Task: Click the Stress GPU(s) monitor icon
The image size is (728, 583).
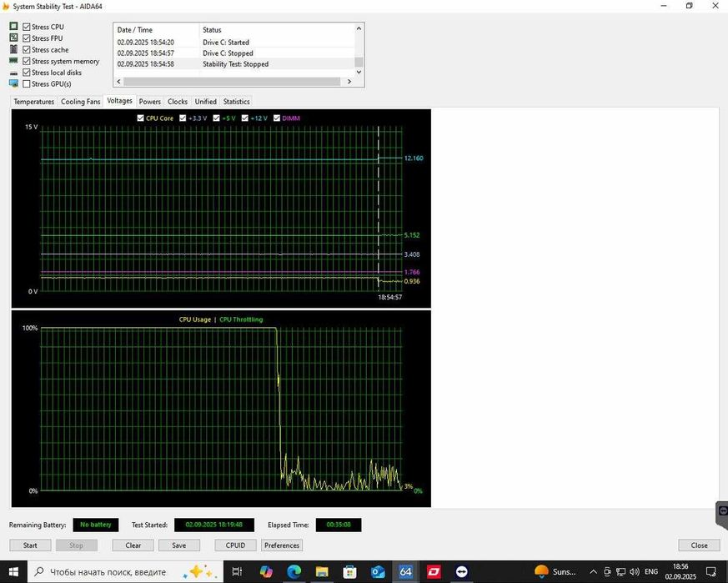Action: (x=13, y=83)
